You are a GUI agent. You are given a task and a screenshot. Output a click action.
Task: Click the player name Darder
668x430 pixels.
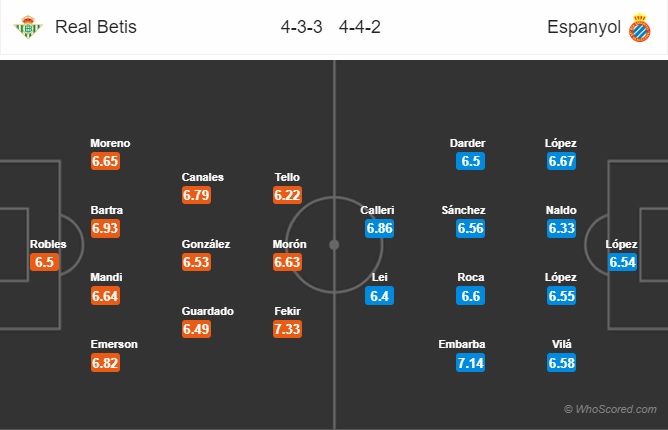coord(467,143)
